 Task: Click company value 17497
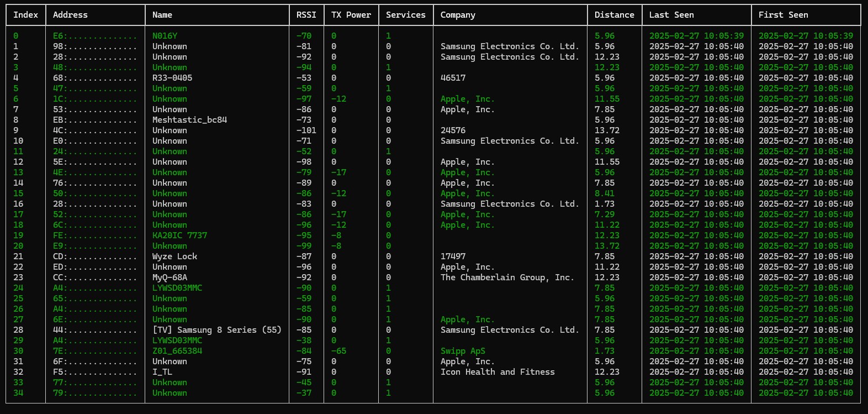point(453,256)
